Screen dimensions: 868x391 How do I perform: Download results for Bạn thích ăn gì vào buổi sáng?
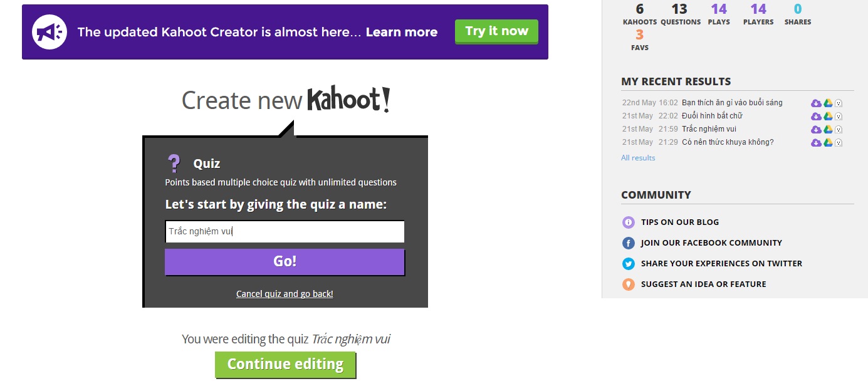(816, 103)
